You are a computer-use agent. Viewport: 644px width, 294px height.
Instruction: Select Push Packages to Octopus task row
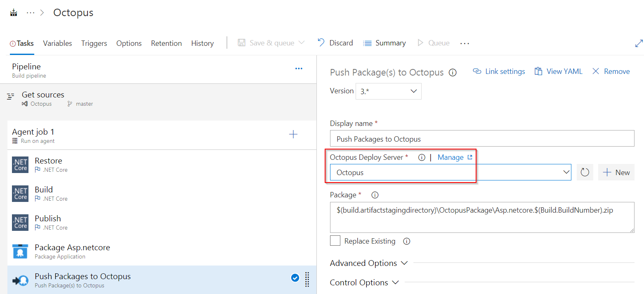[x=162, y=280]
